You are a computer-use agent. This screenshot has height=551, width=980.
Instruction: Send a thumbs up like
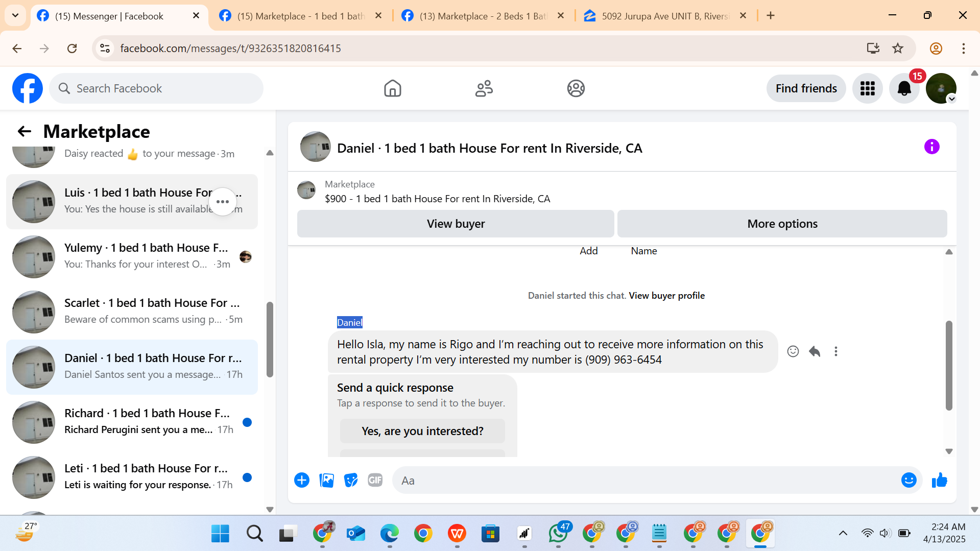click(x=939, y=480)
